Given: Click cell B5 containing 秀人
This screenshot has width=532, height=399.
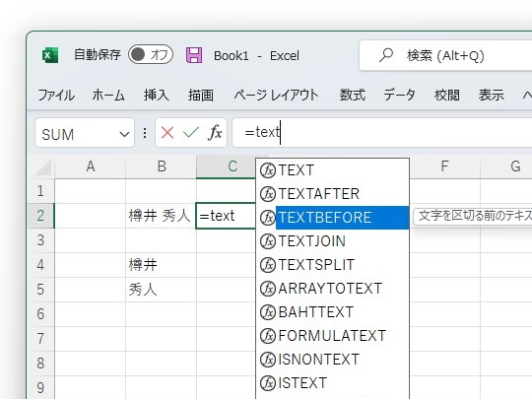Looking at the screenshot, I should (x=161, y=290).
